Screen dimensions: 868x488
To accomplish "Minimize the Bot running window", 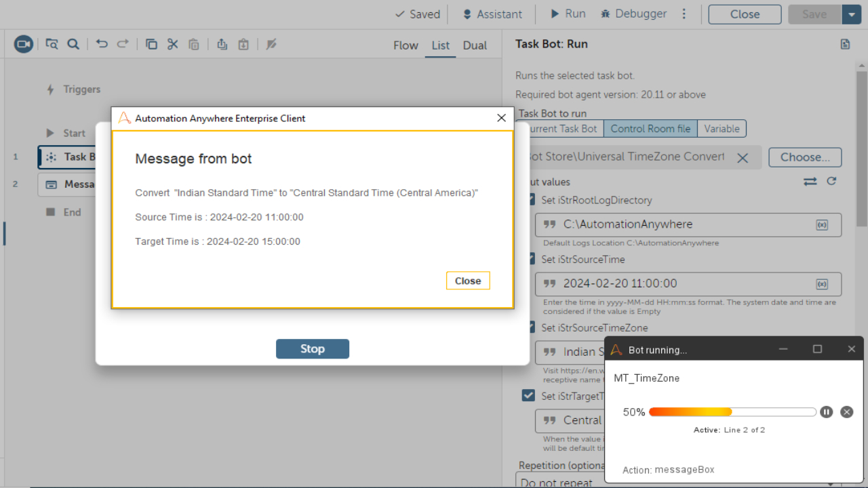I will click(783, 350).
